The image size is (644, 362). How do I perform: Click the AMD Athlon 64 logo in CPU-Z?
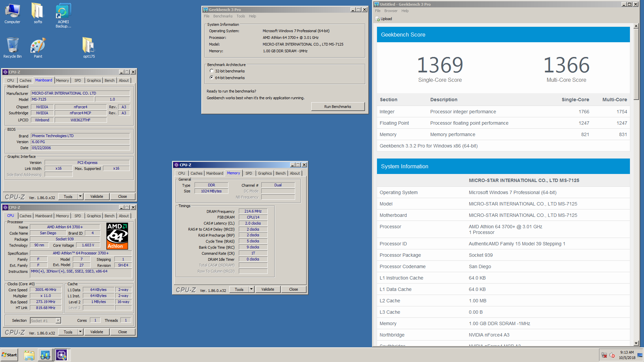[117, 236]
